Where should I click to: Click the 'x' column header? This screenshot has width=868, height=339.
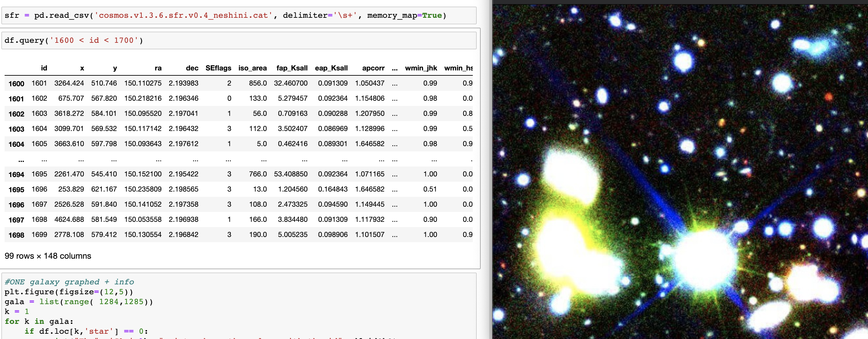[82, 68]
